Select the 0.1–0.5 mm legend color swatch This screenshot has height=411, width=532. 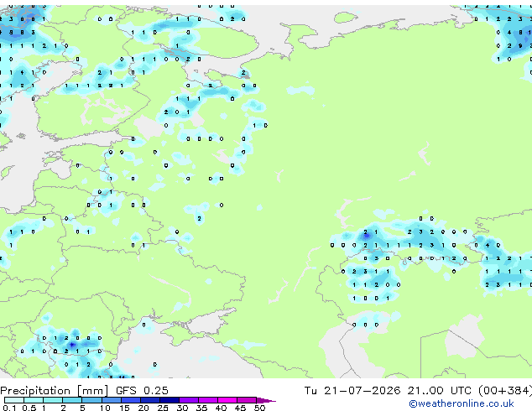click(x=14, y=400)
